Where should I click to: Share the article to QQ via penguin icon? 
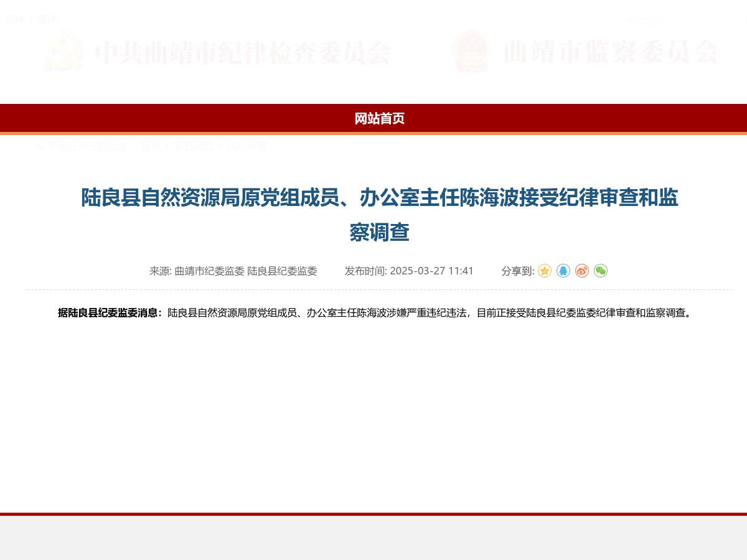tap(563, 271)
